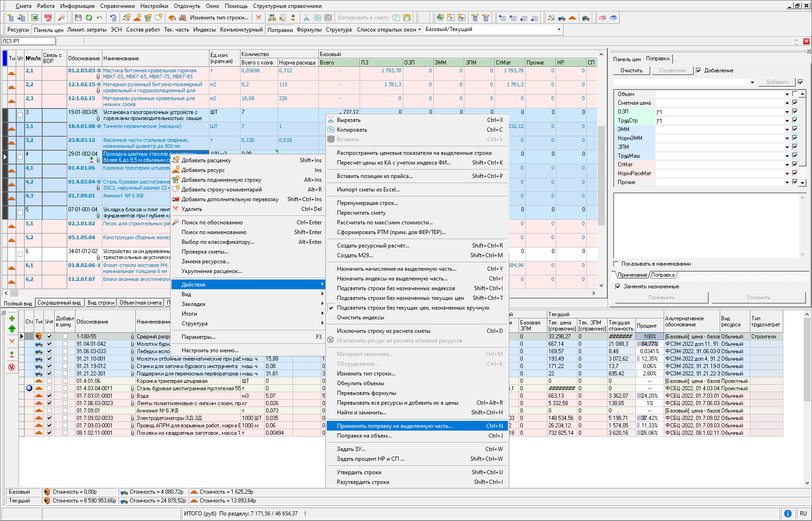Open the dropdown in the ОЗП row
The image size is (812, 521).
[x=787, y=112]
